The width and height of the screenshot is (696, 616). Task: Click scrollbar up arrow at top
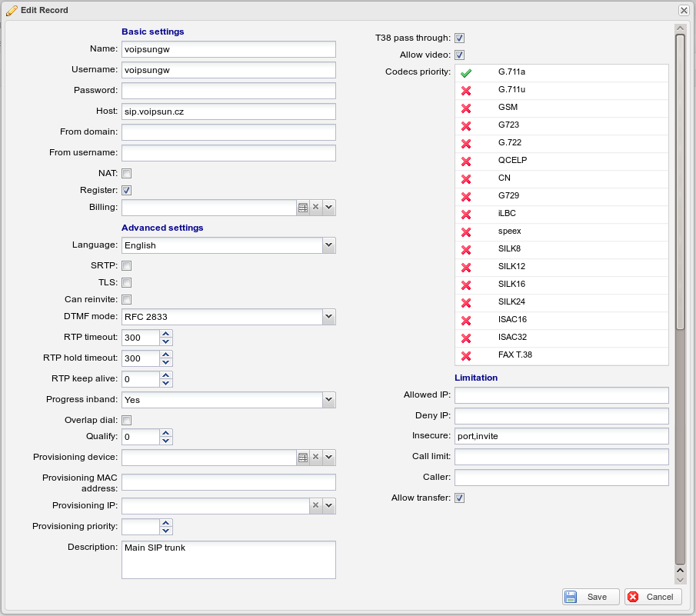[x=680, y=29]
